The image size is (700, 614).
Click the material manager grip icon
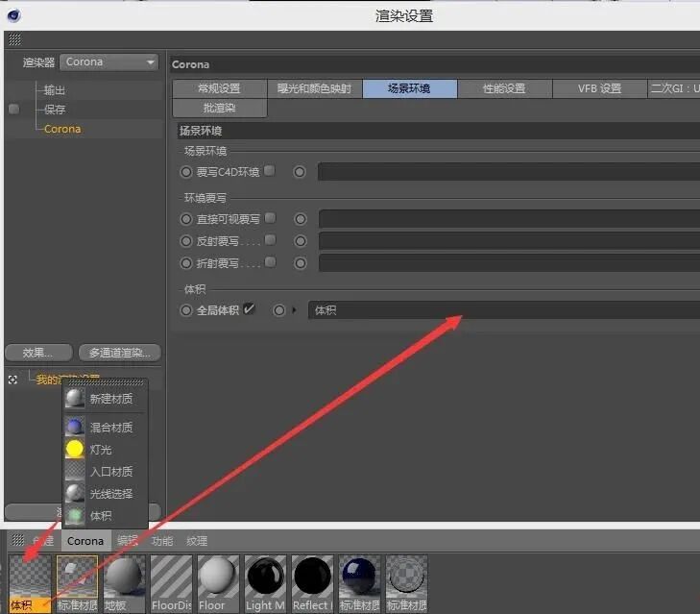18,540
